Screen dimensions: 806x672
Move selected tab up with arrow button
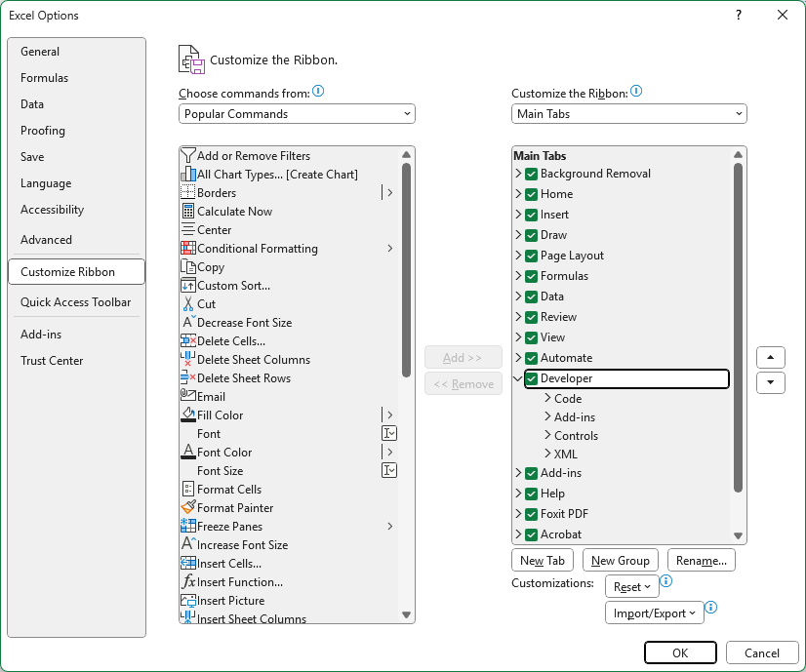pyautogui.click(x=770, y=358)
